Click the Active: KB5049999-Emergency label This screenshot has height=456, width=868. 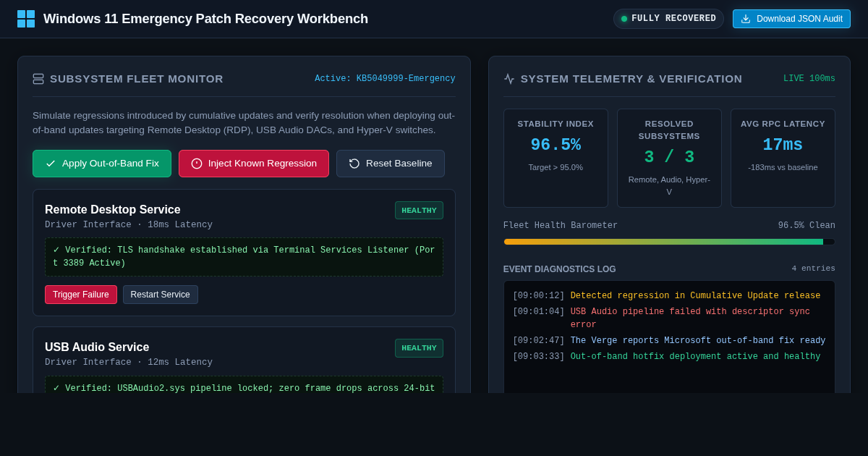tap(385, 79)
